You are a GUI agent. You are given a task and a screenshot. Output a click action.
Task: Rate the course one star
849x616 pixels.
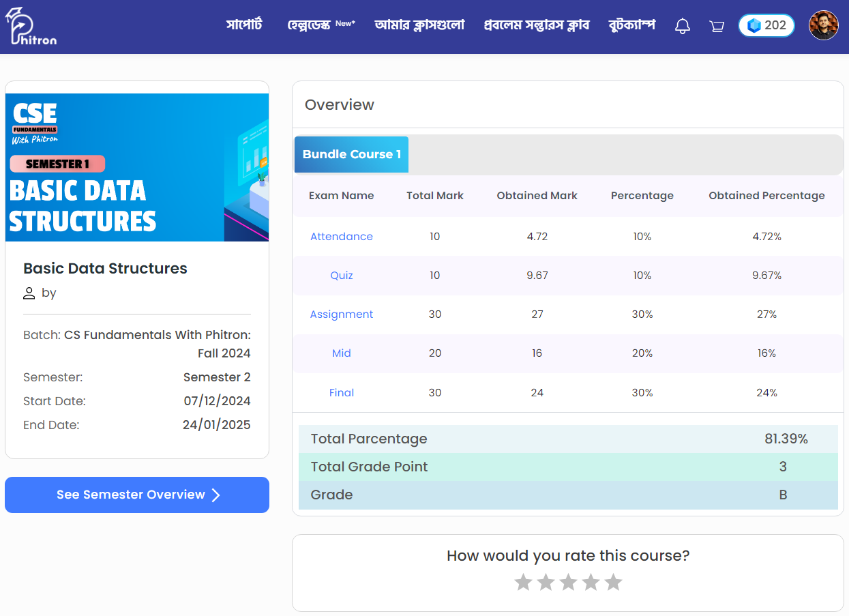click(523, 582)
